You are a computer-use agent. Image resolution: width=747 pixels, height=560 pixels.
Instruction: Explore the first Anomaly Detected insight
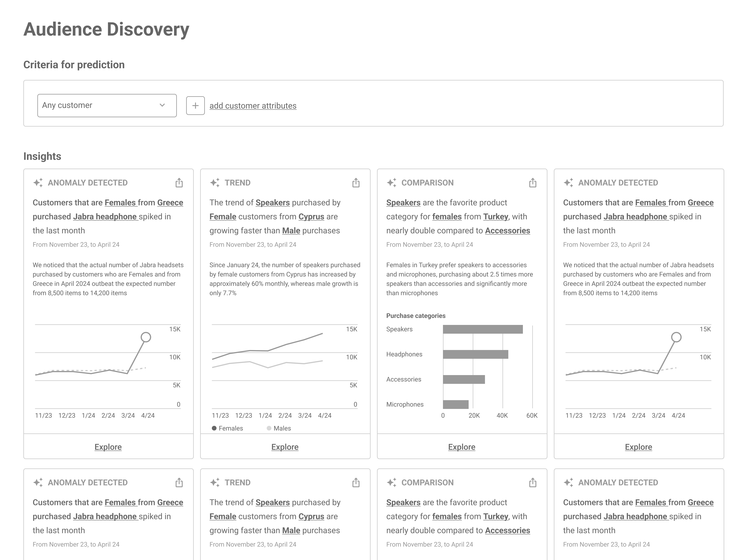click(x=108, y=447)
